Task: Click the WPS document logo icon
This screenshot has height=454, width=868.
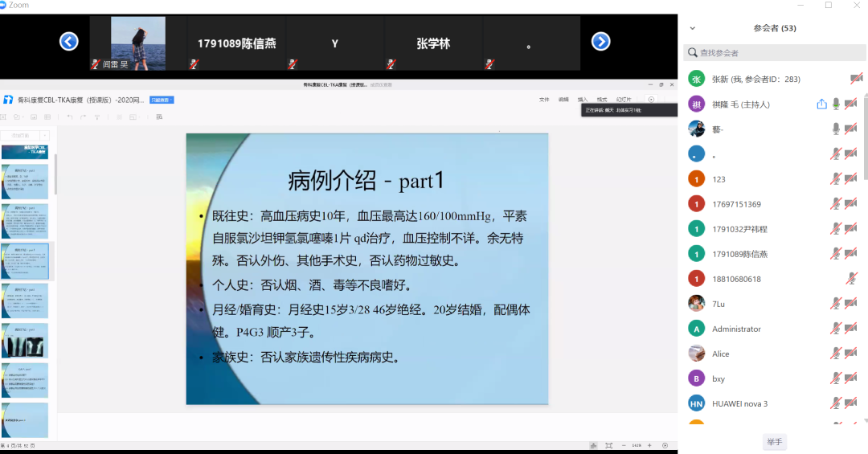Action: coord(8,100)
